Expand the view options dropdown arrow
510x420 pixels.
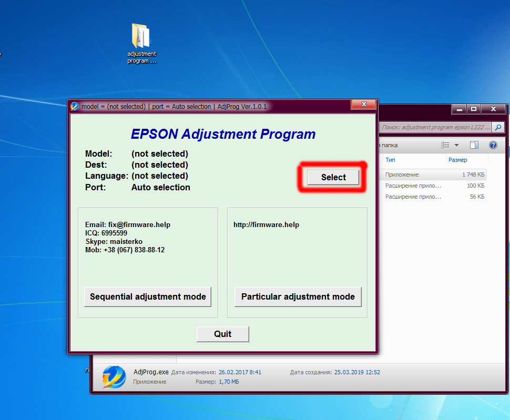click(455, 145)
